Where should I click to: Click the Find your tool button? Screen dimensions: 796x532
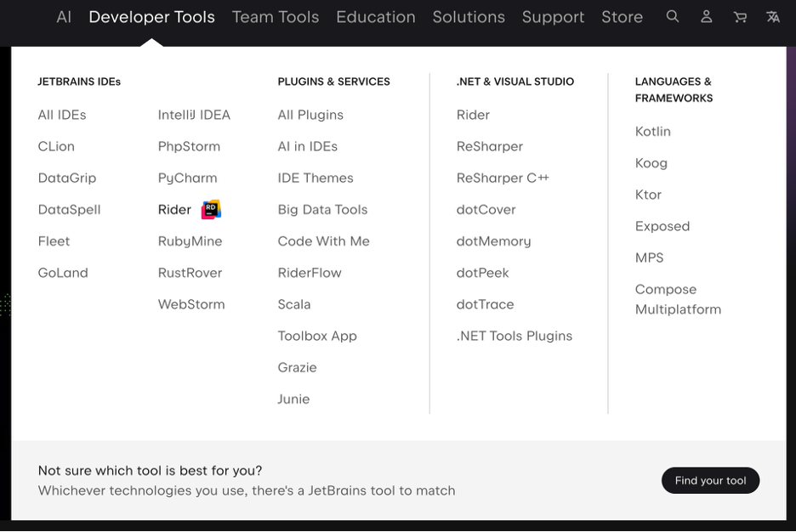coord(710,480)
